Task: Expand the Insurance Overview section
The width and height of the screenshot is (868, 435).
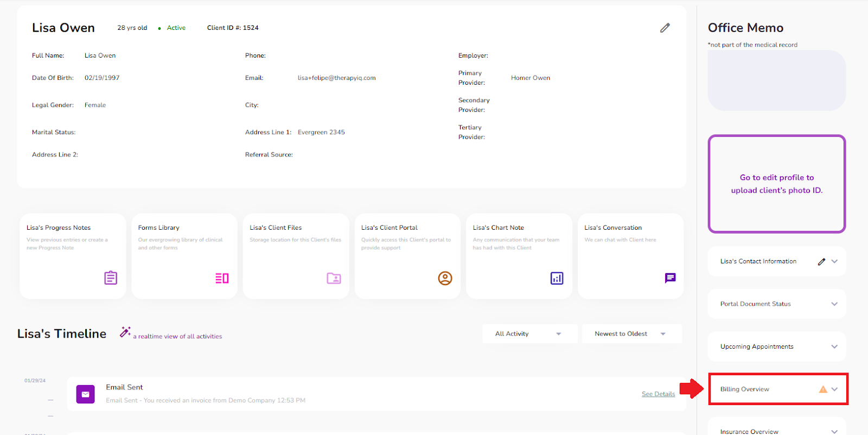Action: [834, 432]
